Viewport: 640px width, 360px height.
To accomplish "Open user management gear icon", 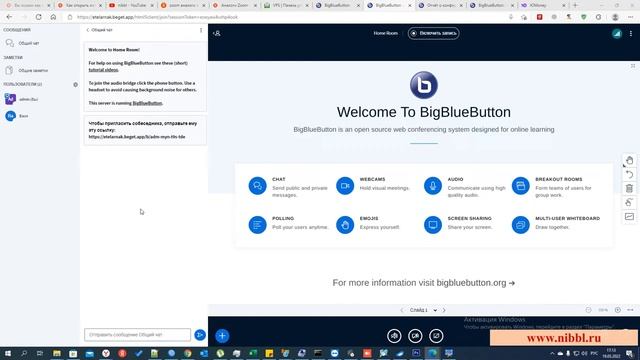I will point(76,84).
